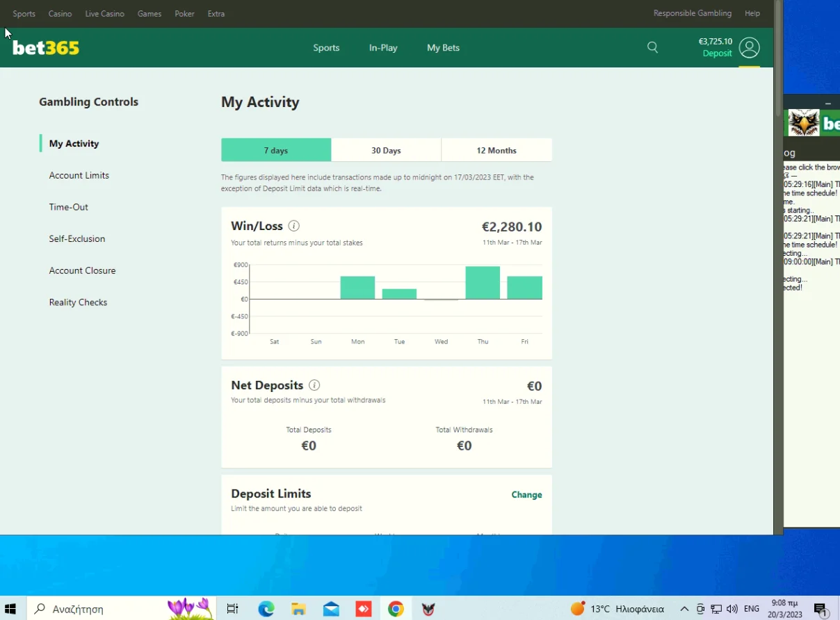Open Google Chrome from the taskbar
Screen dimensions: 840x620
pyautogui.click(x=396, y=609)
